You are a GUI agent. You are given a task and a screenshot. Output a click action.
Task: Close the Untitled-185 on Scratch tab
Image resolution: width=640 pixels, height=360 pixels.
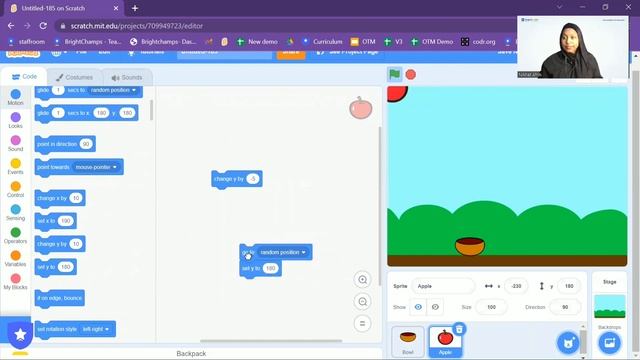[x=116, y=8]
